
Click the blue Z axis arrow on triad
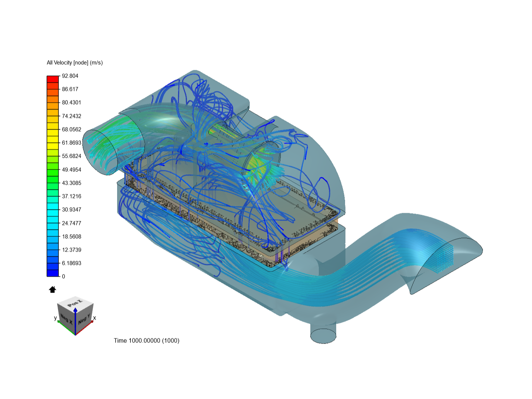click(x=75, y=321)
